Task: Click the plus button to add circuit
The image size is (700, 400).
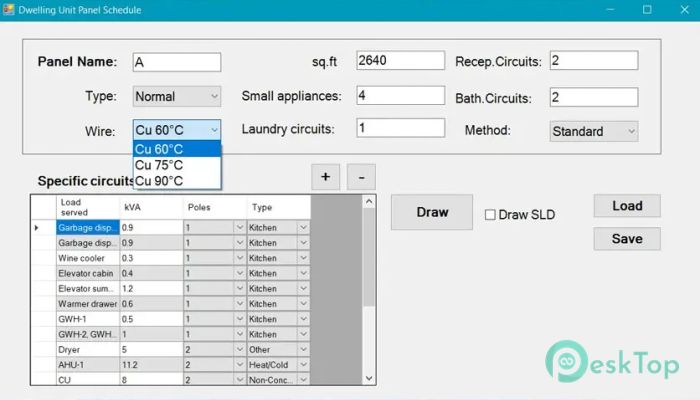Action: coord(325,177)
